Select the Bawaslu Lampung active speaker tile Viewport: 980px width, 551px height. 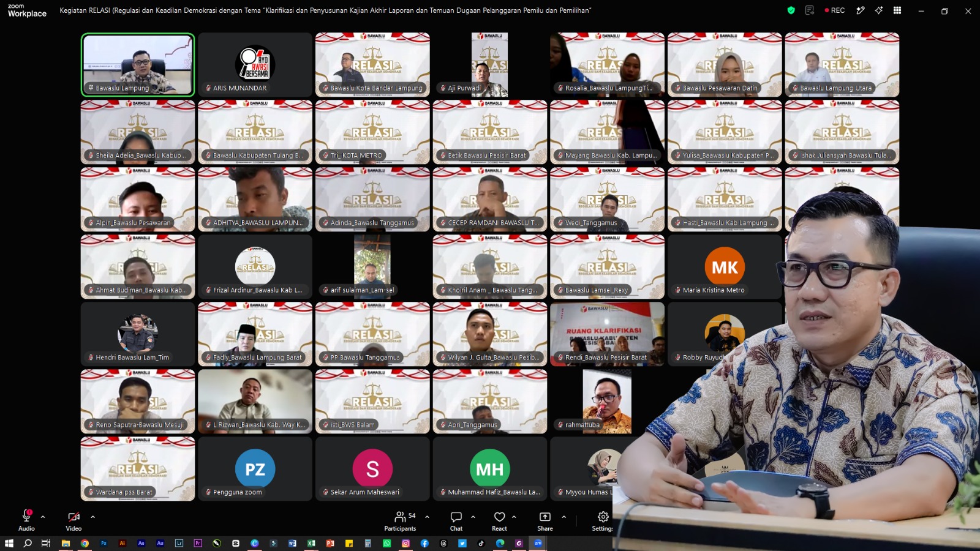click(x=138, y=65)
